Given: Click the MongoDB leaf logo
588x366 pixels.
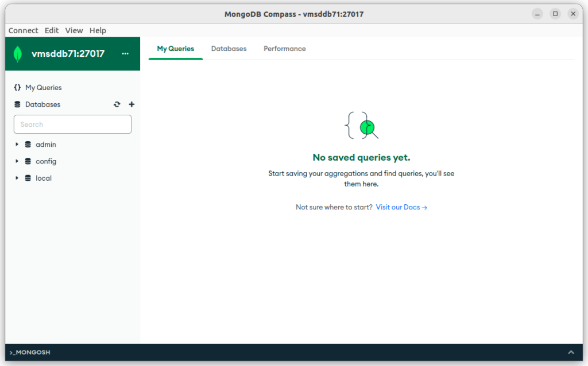Looking at the screenshot, I should point(17,53).
